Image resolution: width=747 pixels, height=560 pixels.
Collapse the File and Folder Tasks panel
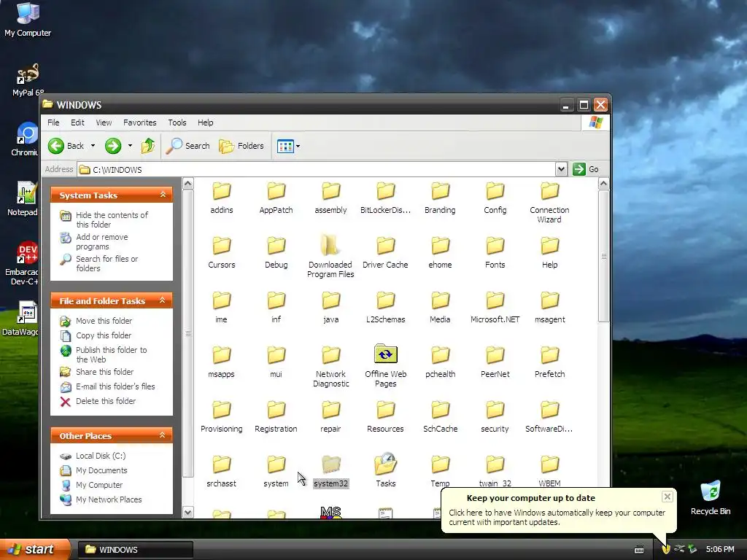coord(163,300)
